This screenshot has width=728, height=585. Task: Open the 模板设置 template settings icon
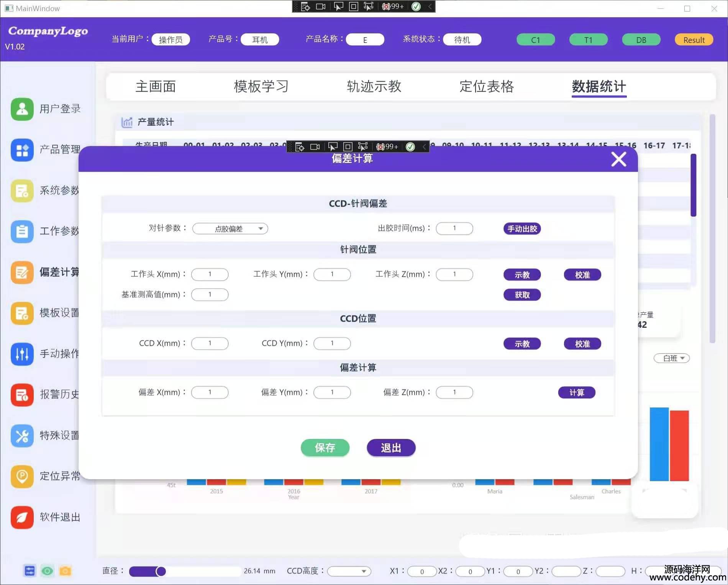[22, 313]
